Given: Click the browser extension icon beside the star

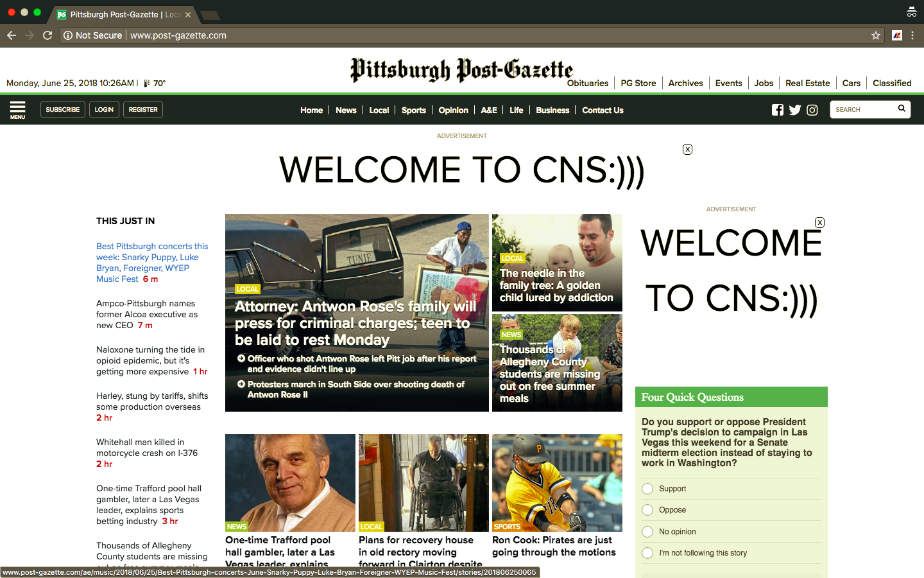Looking at the screenshot, I should pyautogui.click(x=897, y=35).
